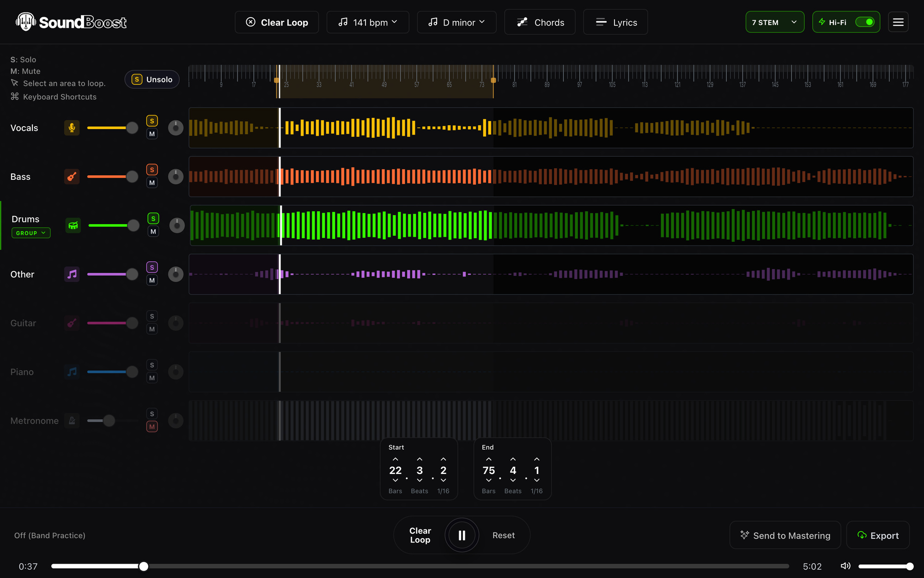Screen dimensions: 924x578
Task: Click the Reset button
Action: pos(504,535)
